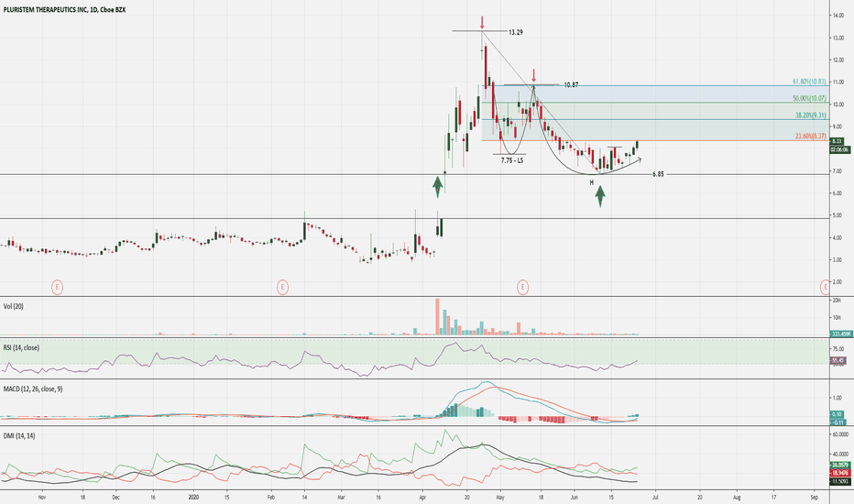Click the Apr date axis label
854x504 pixels.
[x=422, y=497]
